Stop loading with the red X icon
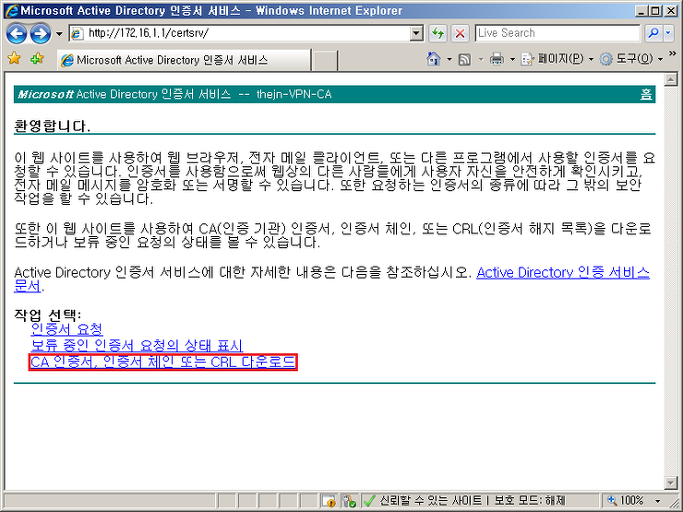Screen dimensions: 683x512 460,33
